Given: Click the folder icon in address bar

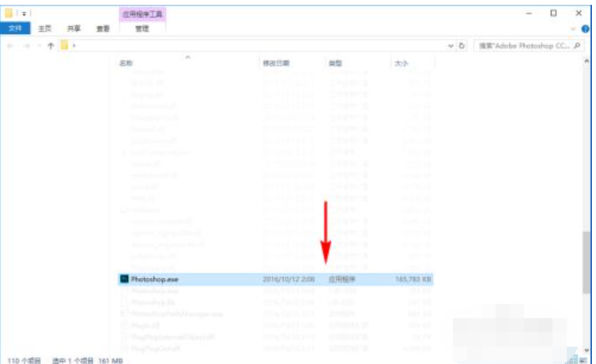Looking at the screenshot, I should (x=66, y=46).
